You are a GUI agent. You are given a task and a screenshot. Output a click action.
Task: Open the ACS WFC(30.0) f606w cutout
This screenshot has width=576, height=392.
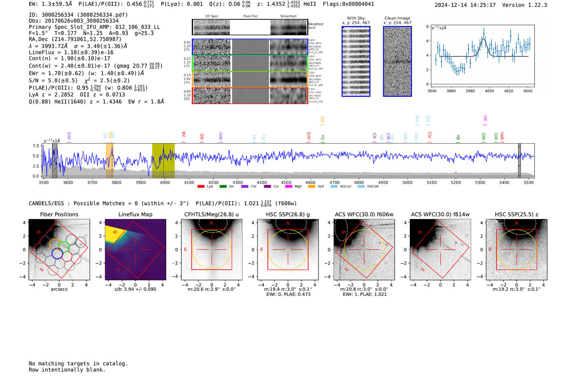click(364, 249)
